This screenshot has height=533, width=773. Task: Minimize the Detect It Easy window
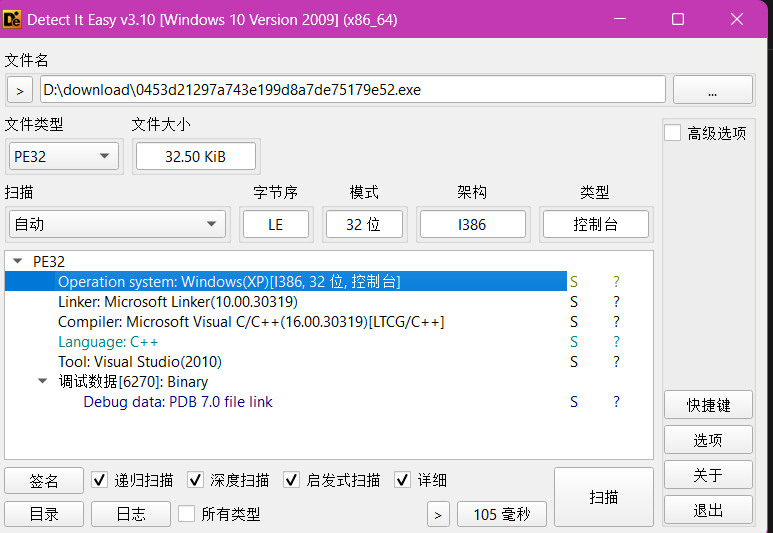coord(620,19)
